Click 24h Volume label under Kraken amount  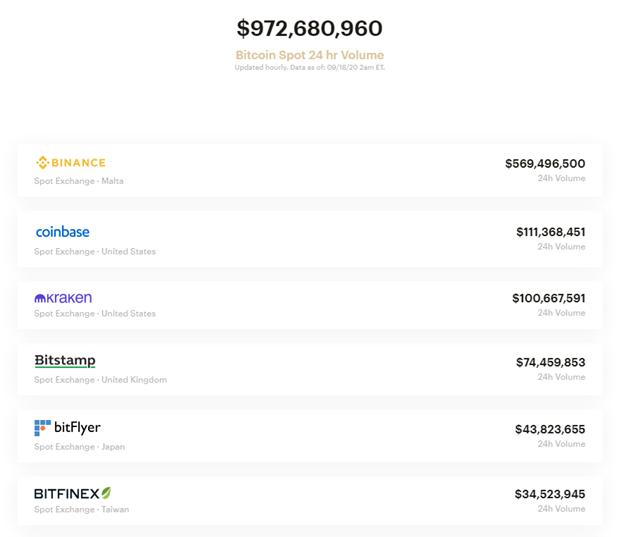[561, 313]
